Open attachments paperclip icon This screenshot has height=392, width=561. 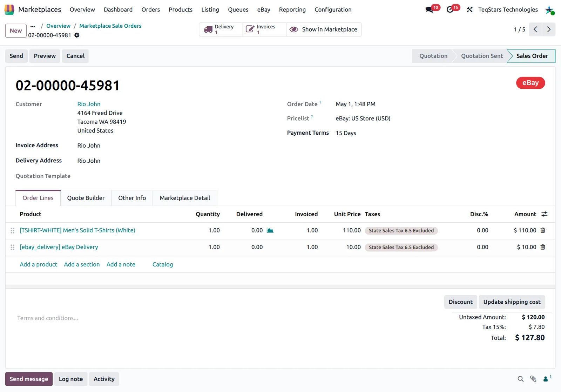533,379
